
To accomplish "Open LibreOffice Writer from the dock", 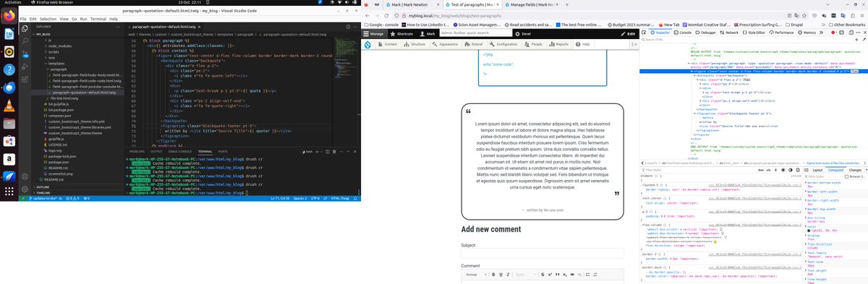I will [x=9, y=34].
